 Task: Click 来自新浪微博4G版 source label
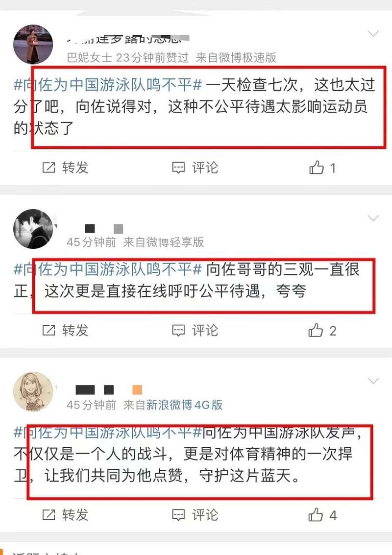(173, 405)
